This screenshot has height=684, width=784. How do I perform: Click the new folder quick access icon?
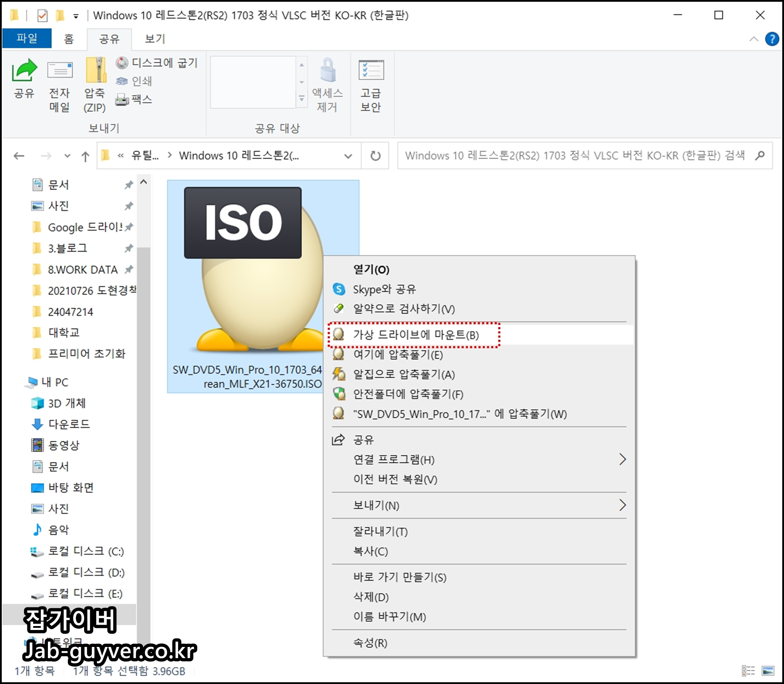coord(60,16)
